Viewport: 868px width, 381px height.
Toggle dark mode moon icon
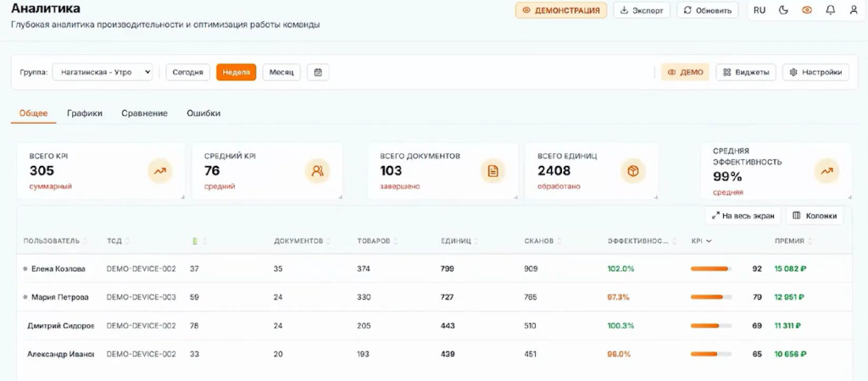(x=783, y=10)
